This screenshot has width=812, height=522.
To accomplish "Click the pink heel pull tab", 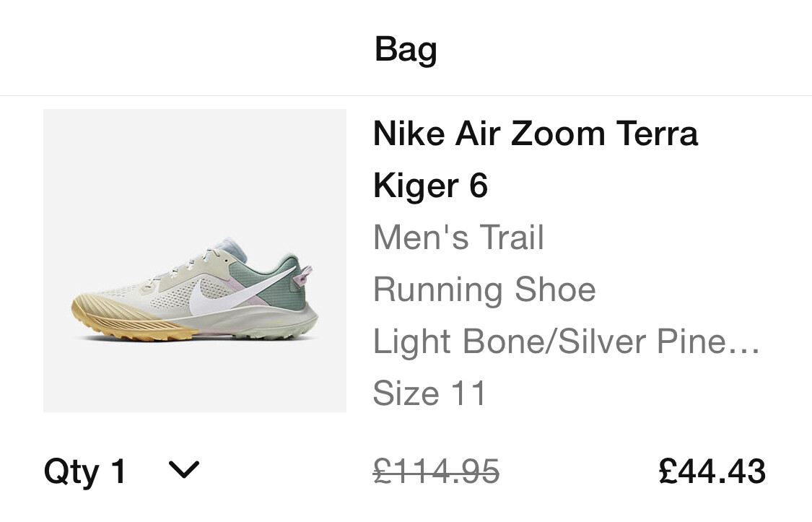I will click(305, 274).
